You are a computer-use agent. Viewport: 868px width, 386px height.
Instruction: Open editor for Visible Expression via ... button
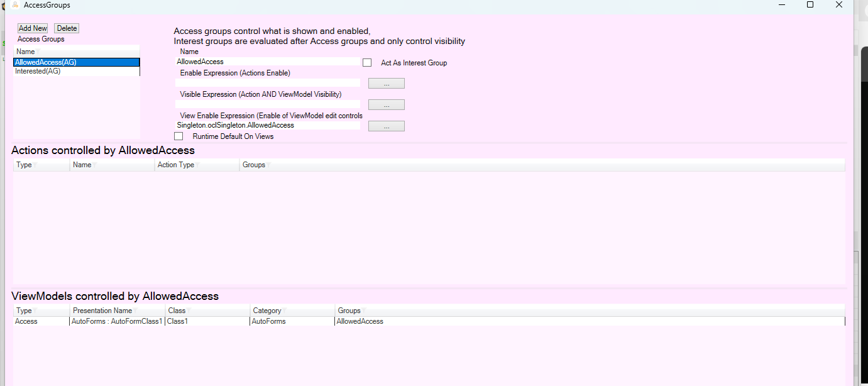point(387,105)
